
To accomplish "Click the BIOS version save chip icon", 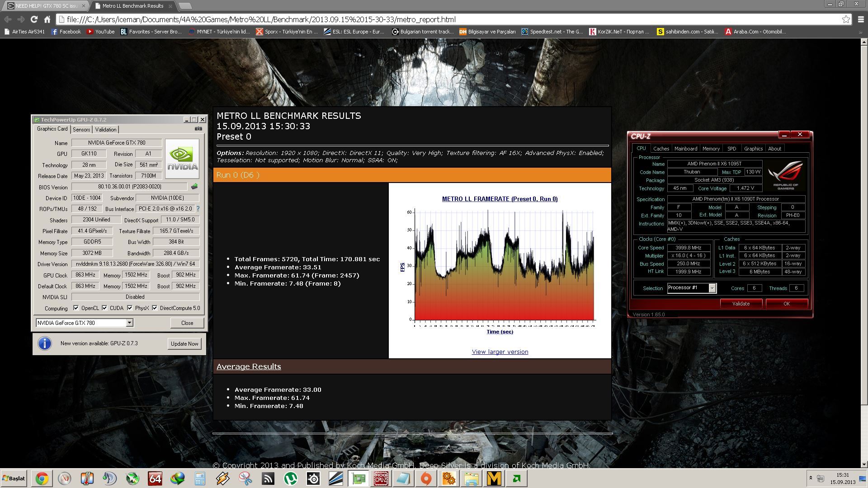I will 194,187.
